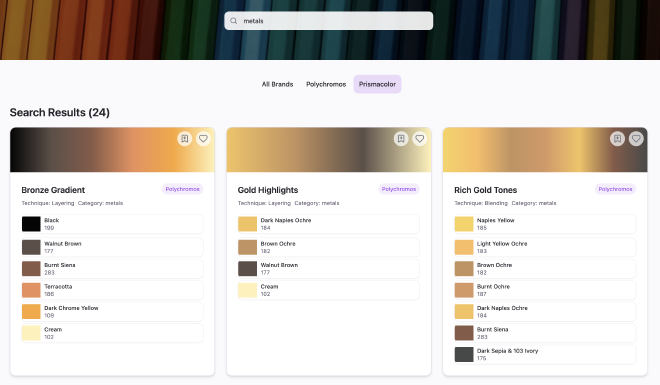Click the 'Naples Yellow' color name
The height and width of the screenshot is (385, 660).
pos(495,220)
